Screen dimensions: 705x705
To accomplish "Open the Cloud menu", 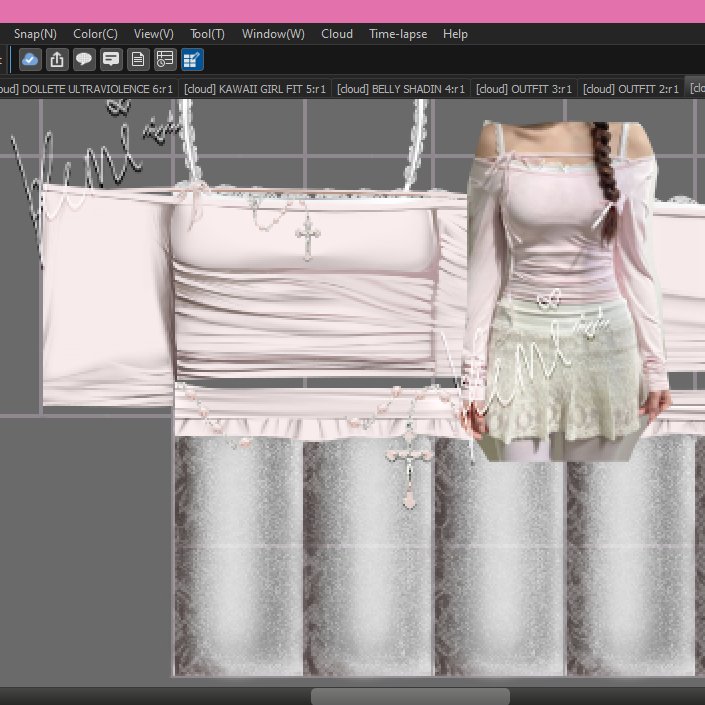I will (x=337, y=34).
